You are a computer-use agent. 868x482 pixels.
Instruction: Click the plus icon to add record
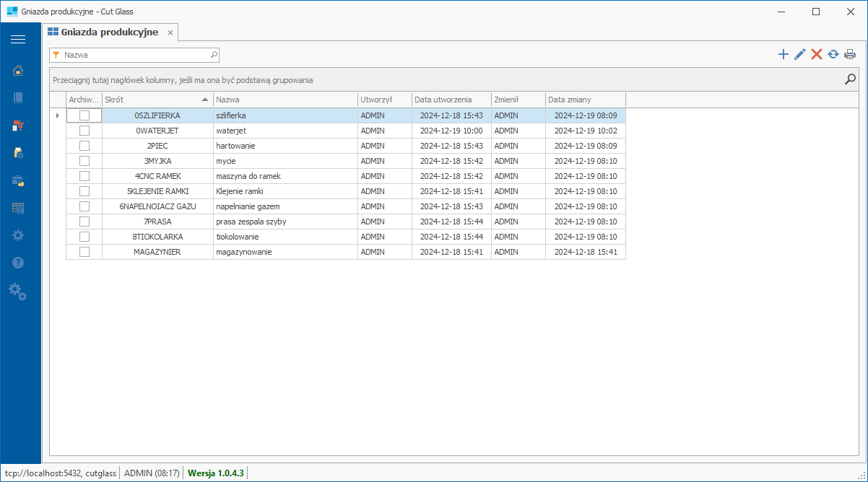[x=783, y=54]
